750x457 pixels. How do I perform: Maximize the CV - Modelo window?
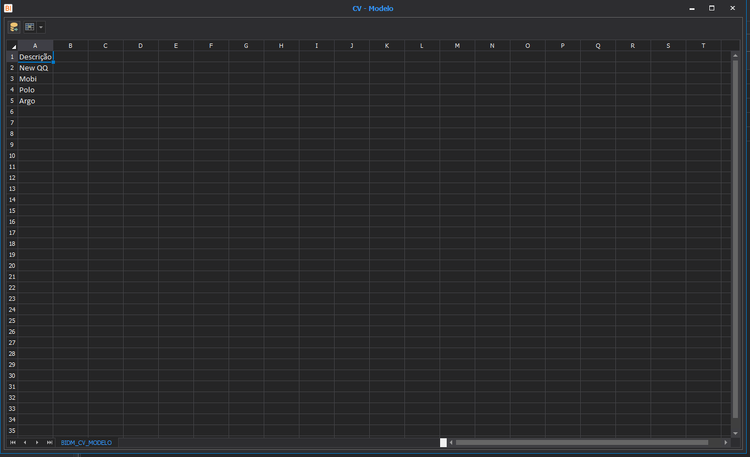pyautogui.click(x=712, y=8)
